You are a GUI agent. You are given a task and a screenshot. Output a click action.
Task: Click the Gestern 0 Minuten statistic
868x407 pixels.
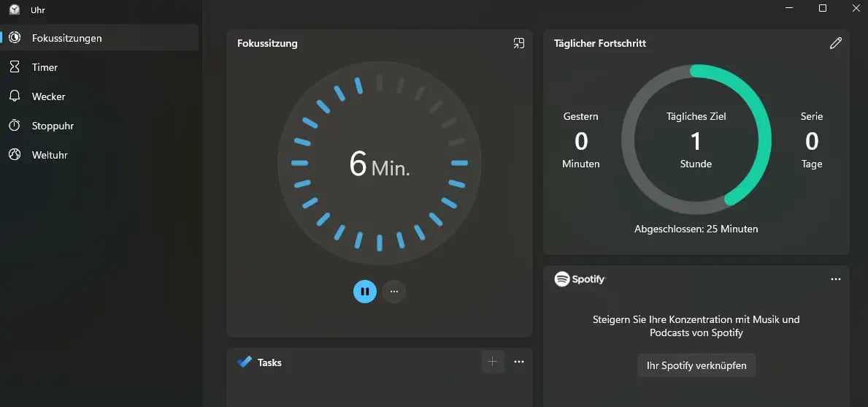(x=580, y=140)
